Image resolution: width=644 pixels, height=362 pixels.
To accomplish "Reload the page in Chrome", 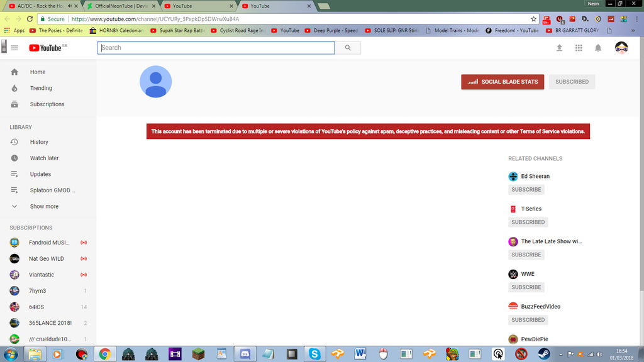I will [30, 19].
